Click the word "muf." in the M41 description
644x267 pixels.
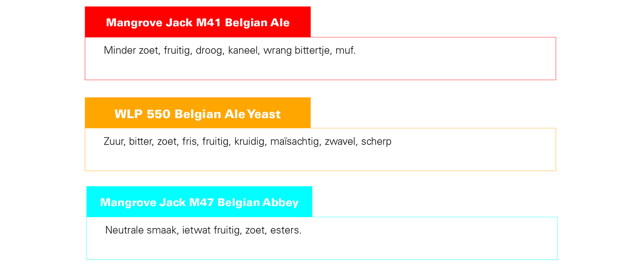(x=346, y=50)
